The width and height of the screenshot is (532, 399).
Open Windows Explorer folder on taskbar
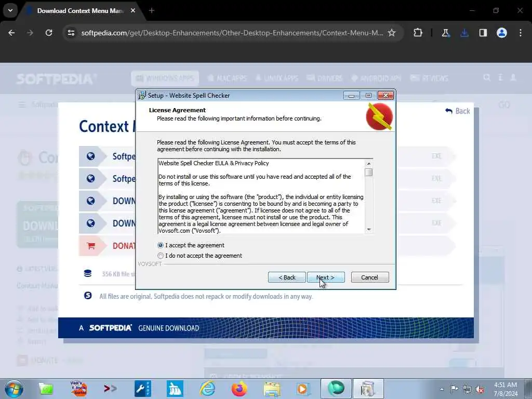pos(272,389)
